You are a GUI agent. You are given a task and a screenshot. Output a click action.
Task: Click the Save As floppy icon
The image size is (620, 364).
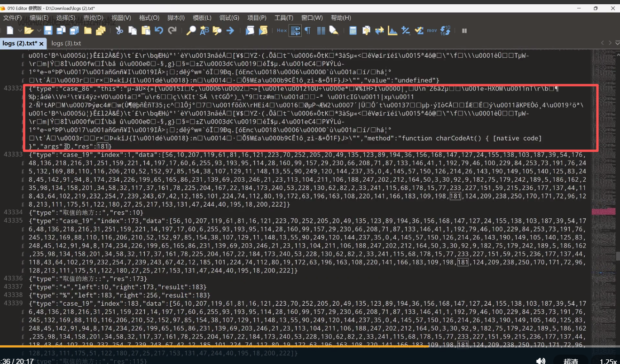61,31
